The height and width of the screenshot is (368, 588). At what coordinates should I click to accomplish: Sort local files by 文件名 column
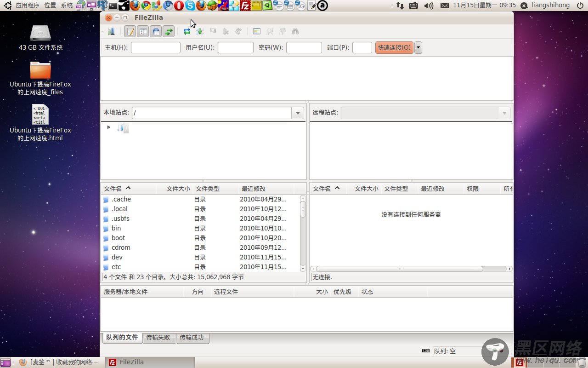(x=129, y=189)
